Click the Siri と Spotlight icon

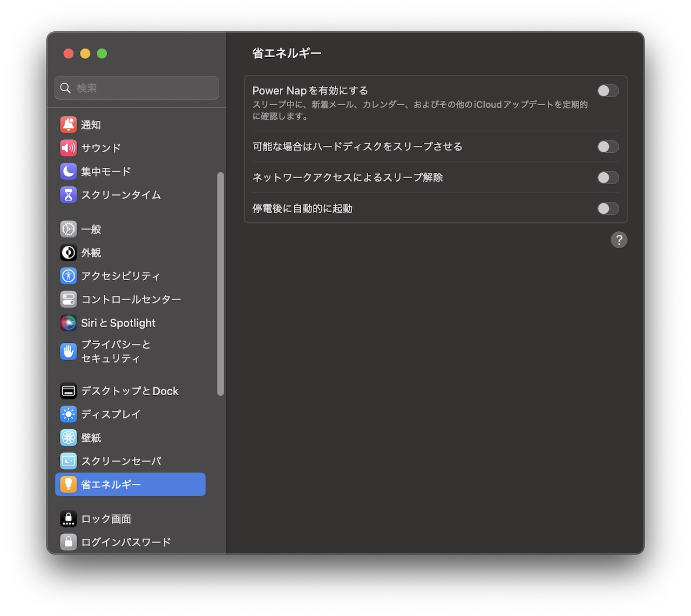(x=69, y=323)
